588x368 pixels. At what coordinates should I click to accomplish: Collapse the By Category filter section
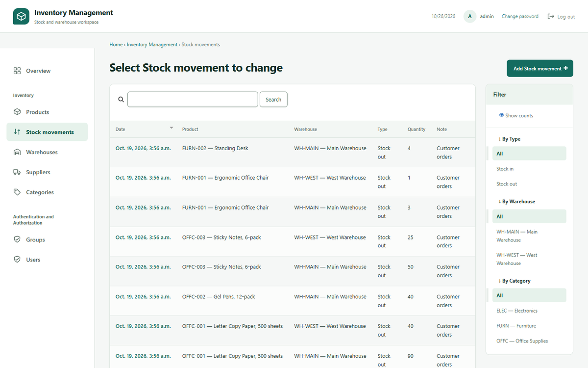(x=514, y=281)
